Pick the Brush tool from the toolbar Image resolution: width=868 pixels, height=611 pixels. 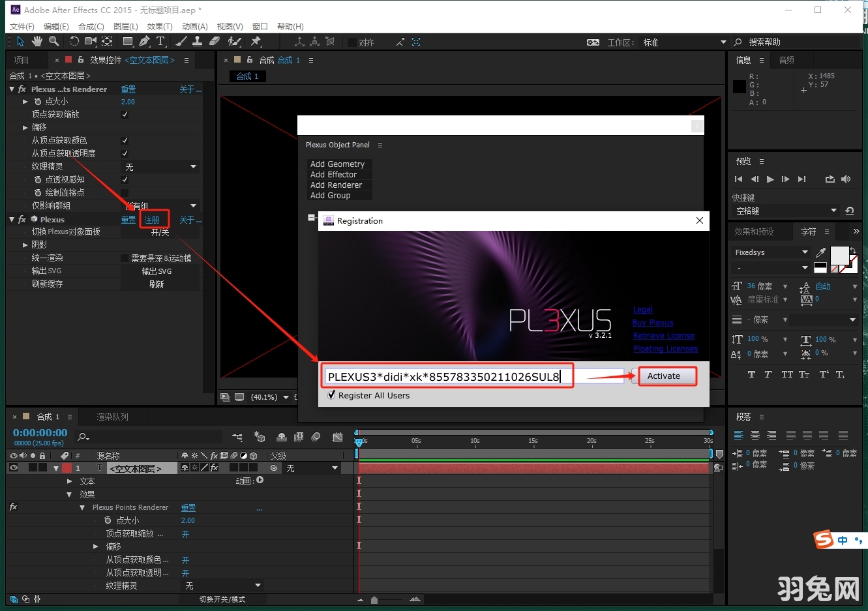pos(181,41)
